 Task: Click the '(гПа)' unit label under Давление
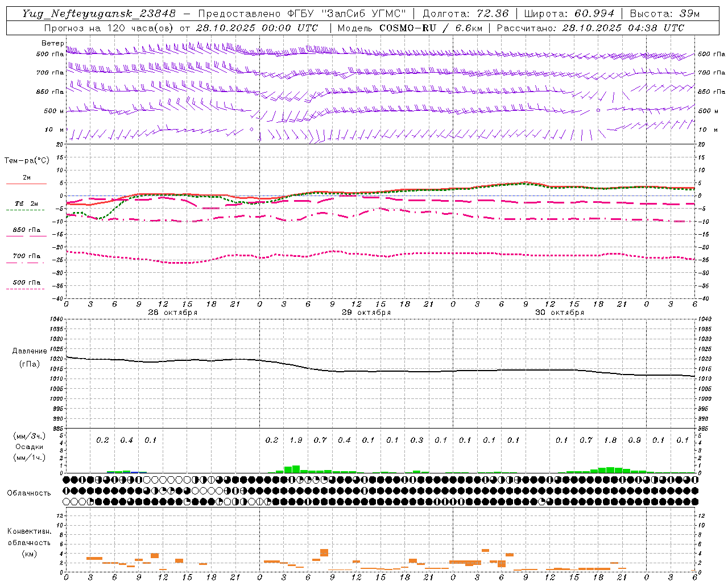(30, 364)
